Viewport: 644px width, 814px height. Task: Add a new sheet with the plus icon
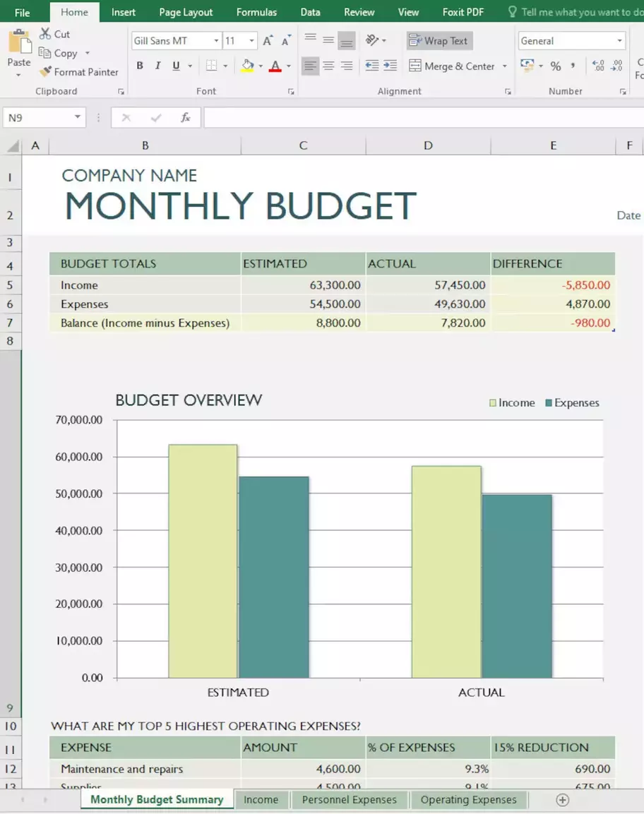(562, 800)
